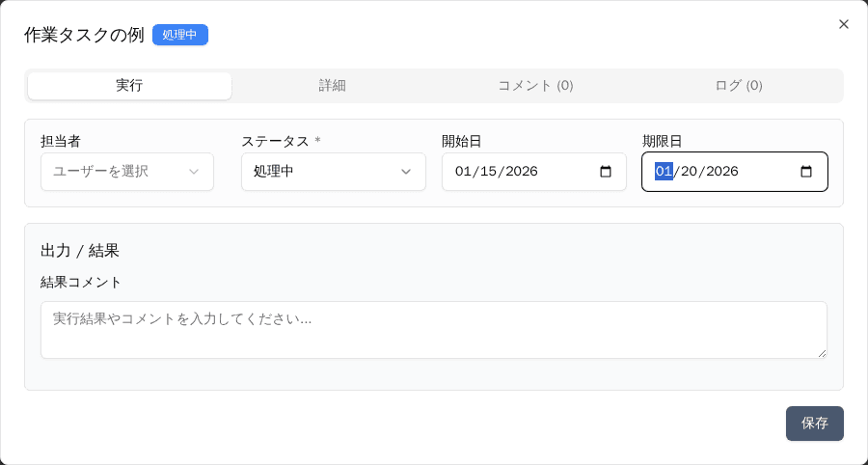Click the 作業タスクの例 title text
This screenshot has width=868, height=465.
coord(84,35)
